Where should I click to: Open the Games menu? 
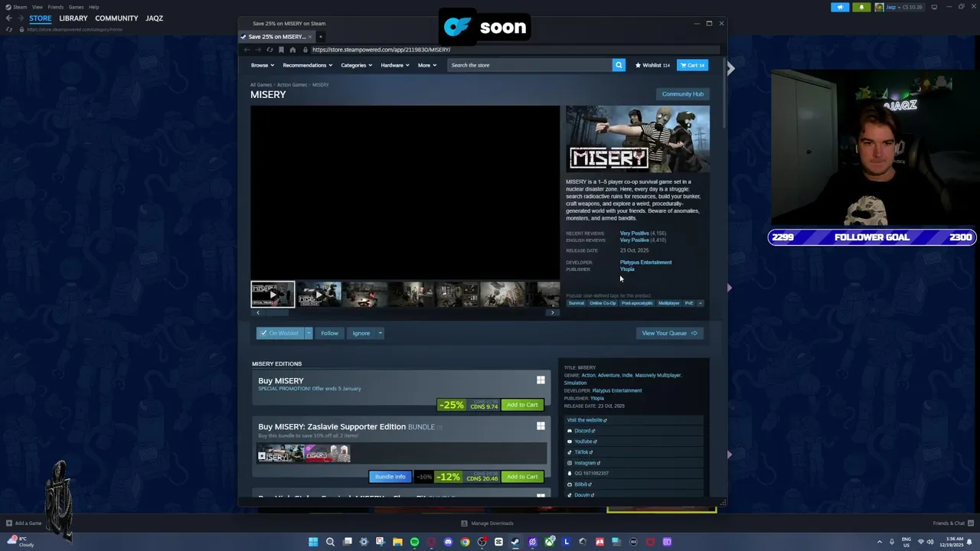tap(76, 7)
